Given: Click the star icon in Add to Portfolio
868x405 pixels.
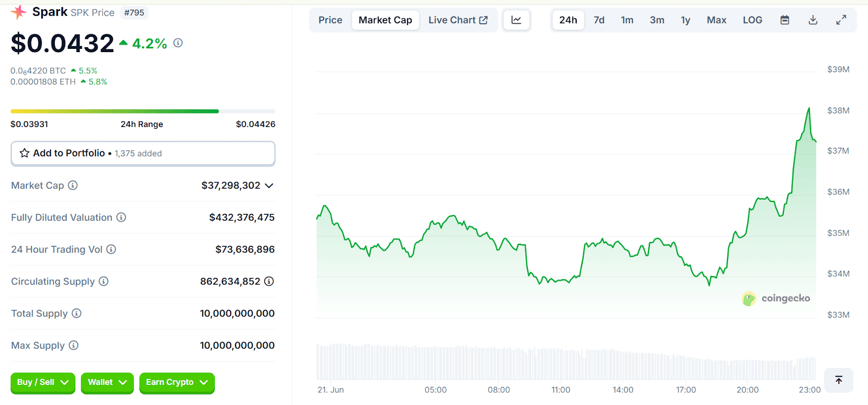Looking at the screenshot, I should pos(24,153).
